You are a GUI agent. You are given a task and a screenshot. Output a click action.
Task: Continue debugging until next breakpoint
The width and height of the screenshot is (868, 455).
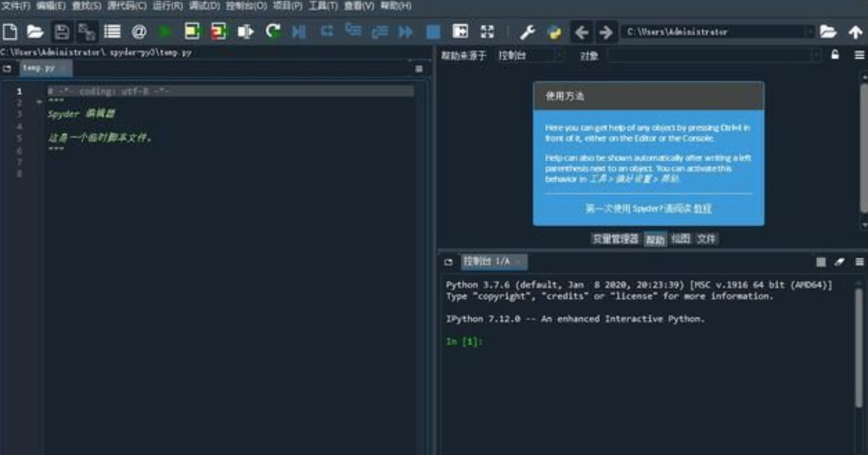tap(406, 31)
